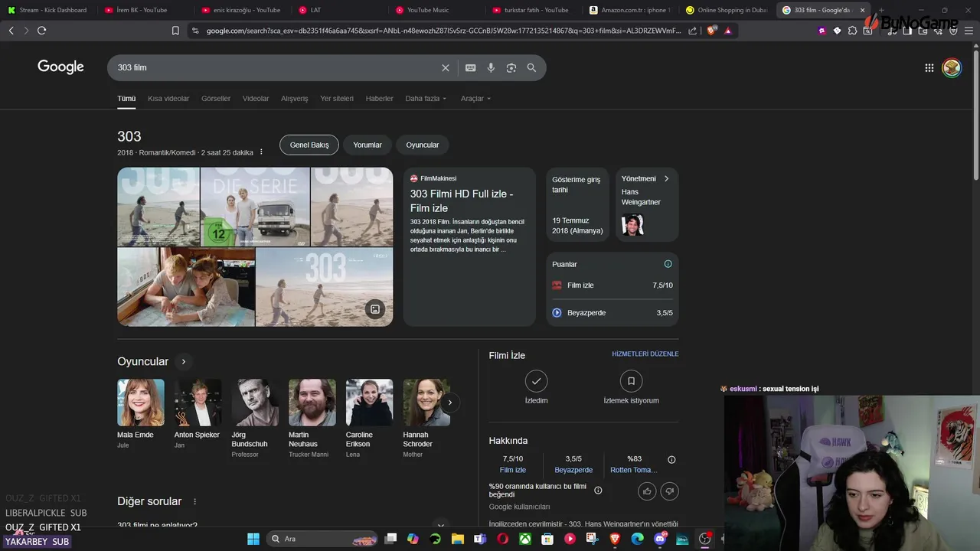Image resolution: width=980 pixels, height=551 pixels.
Task: Click inside the Google search input field
Action: click(276, 67)
